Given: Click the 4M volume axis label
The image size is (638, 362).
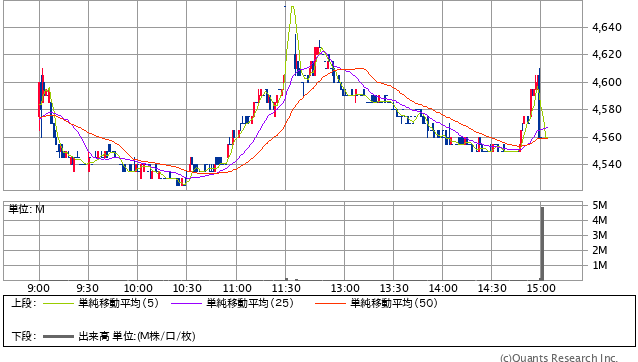Looking at the screenshot, I should (x=600, y=220).
